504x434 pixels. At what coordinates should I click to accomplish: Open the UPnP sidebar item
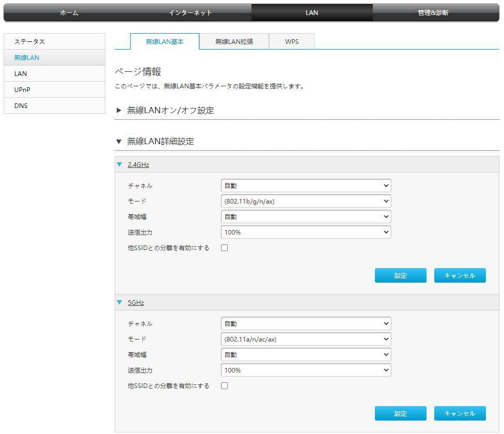coord(54,90)
